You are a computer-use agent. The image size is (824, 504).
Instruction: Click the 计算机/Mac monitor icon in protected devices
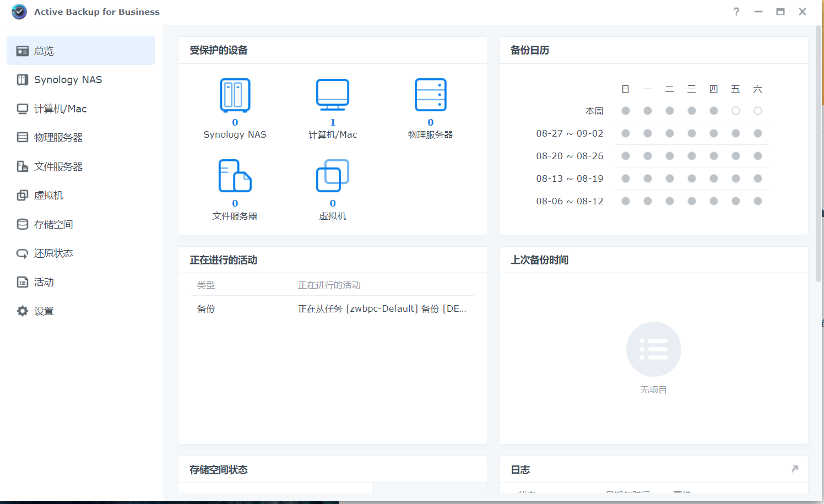333,95
